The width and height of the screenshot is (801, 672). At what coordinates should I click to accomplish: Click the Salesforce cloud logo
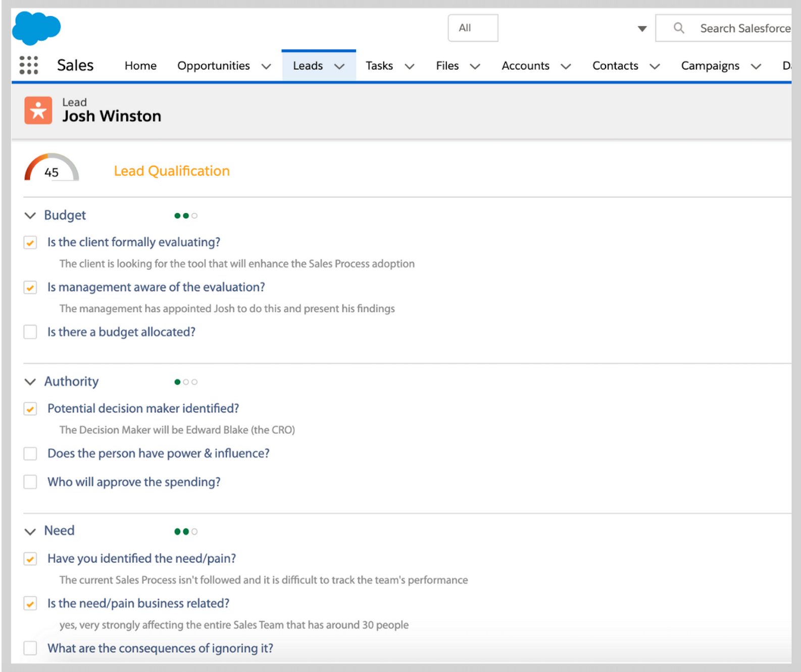tap(36, 28)
